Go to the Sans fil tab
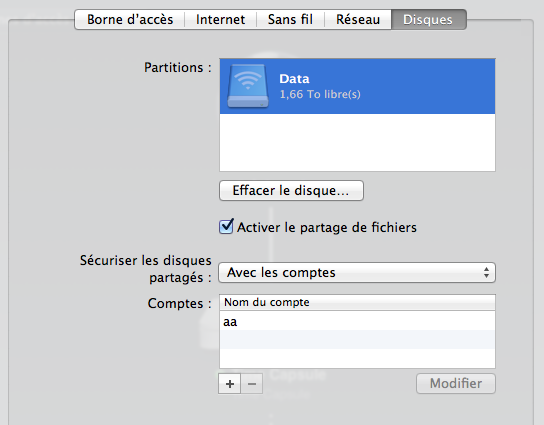The image size is (544, 425). pos(290,19)
